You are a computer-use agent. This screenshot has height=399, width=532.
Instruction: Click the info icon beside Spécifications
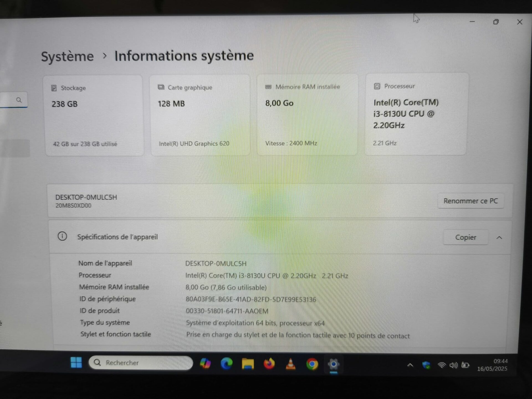[62, 236]
